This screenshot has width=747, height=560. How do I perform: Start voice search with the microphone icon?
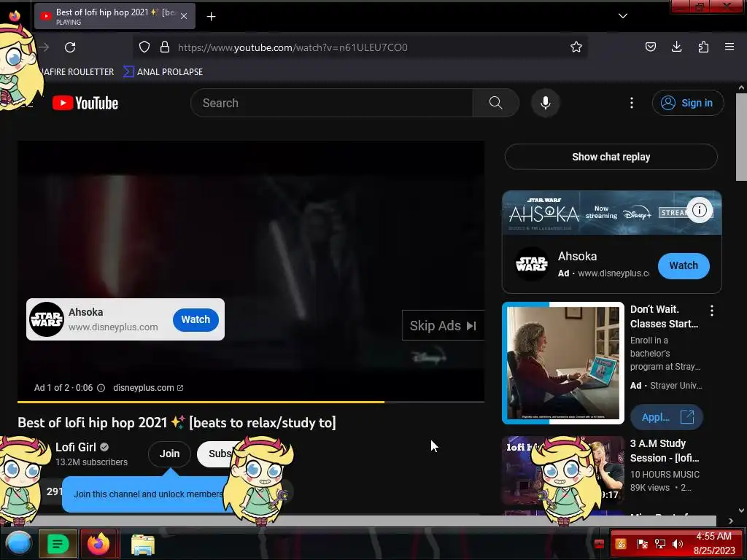click(546, 103)
